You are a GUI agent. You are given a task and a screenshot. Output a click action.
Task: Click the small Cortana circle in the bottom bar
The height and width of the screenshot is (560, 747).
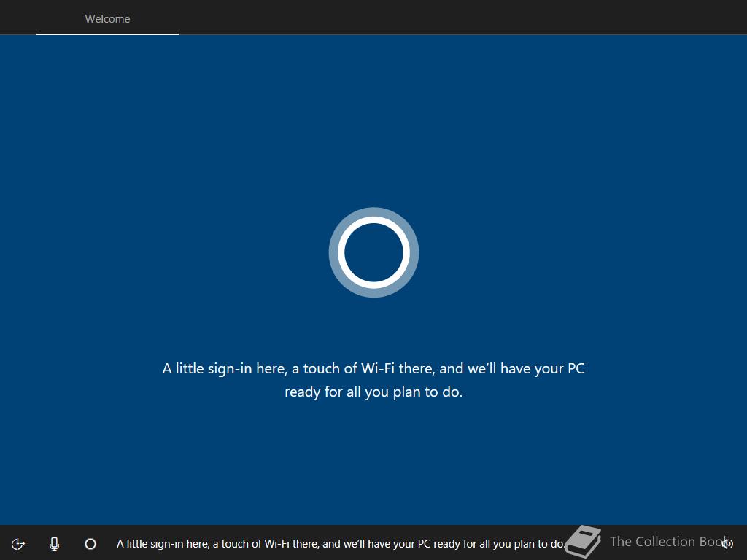point(90,543)
